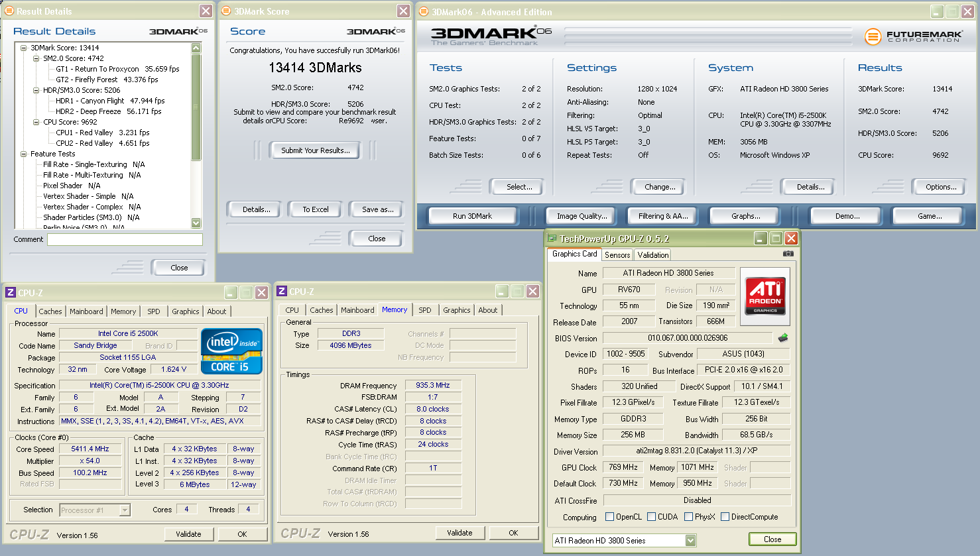Switch to Validation tab in GPU-Z
Image resolution: width=980 pixels, height=556 pixels.
[653, 255]
